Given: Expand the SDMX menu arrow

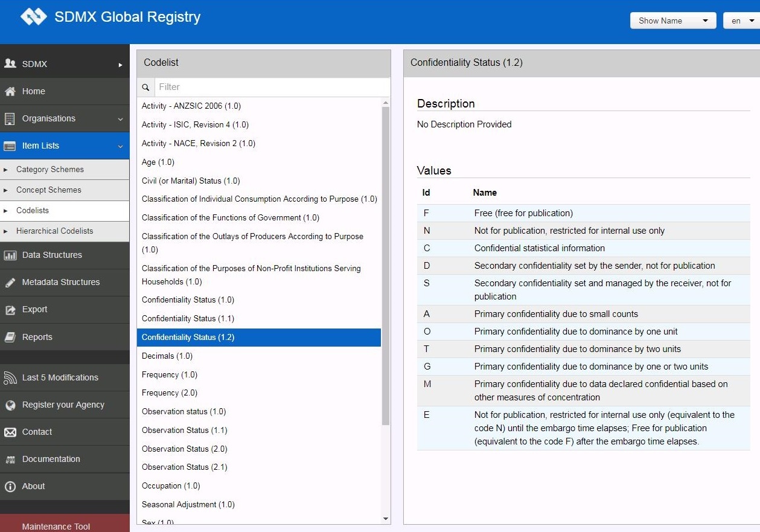Looking at the screenshot, I should [x=120, y=65].
